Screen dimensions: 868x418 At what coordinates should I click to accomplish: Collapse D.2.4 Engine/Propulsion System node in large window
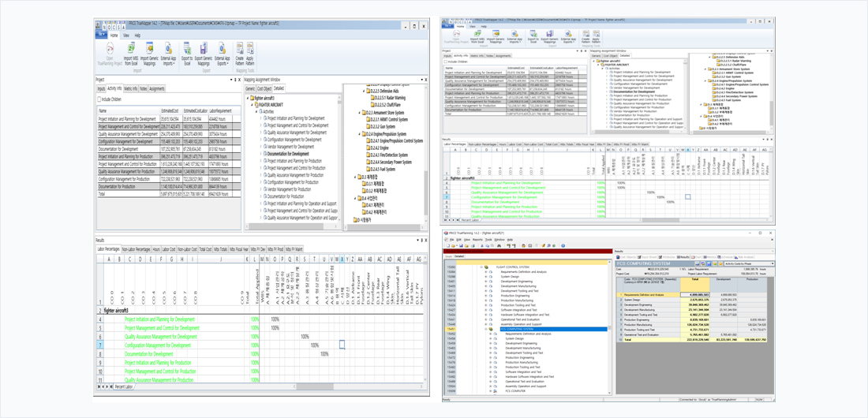(x=361, y=134)
